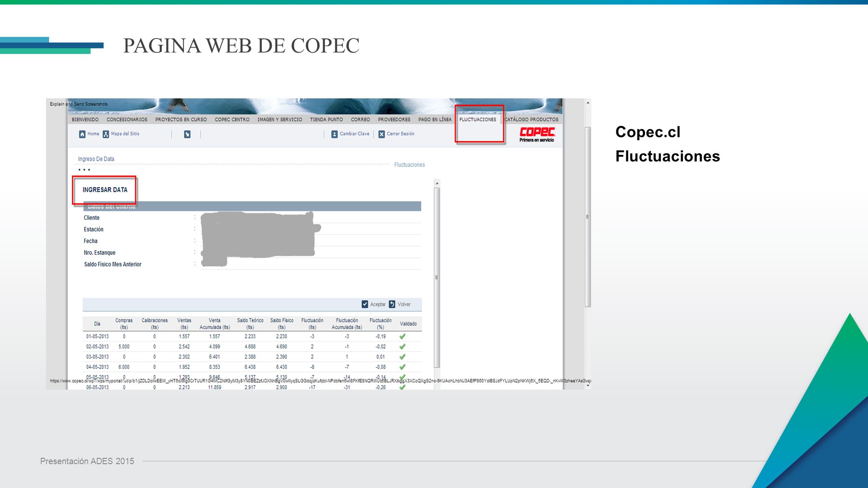The width and height of the screenshot is (868, 488).
Task: Click the Día column header
Action: click(97, 324)
